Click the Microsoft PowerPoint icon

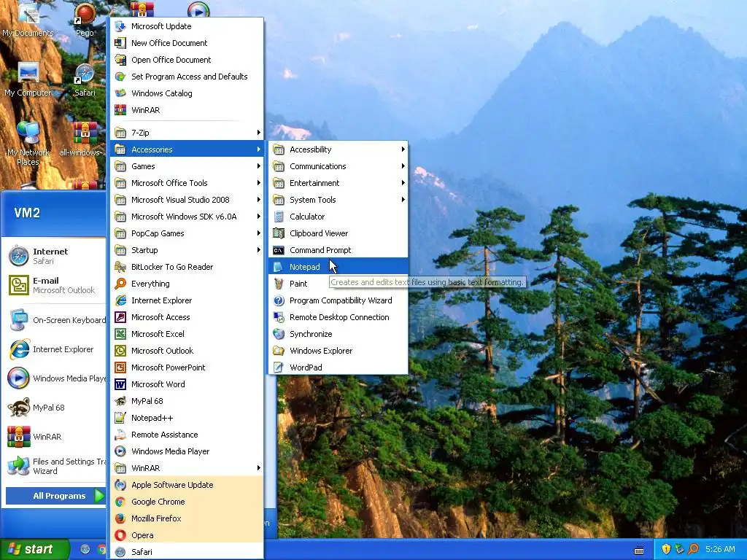(120, 367)
